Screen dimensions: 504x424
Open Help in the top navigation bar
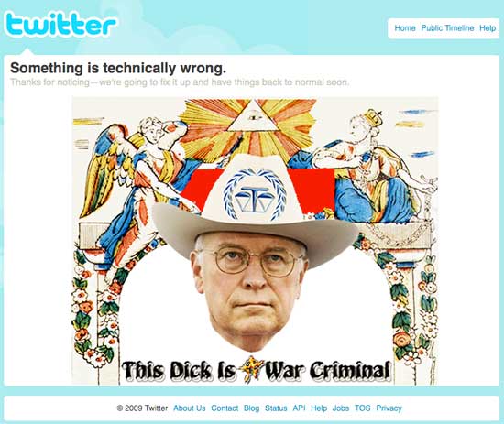pyautogui.click(x=488, y=28)
